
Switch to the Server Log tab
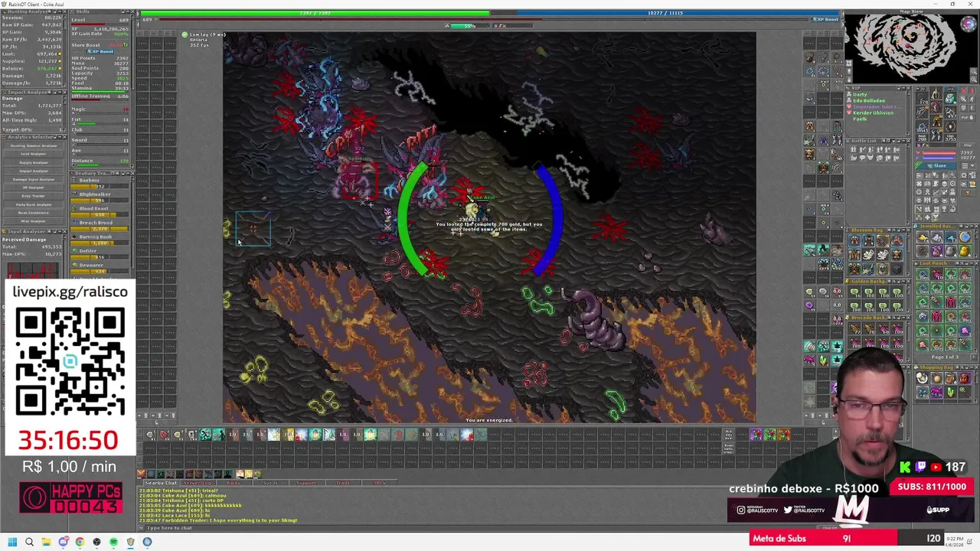[x=197, y=483]
